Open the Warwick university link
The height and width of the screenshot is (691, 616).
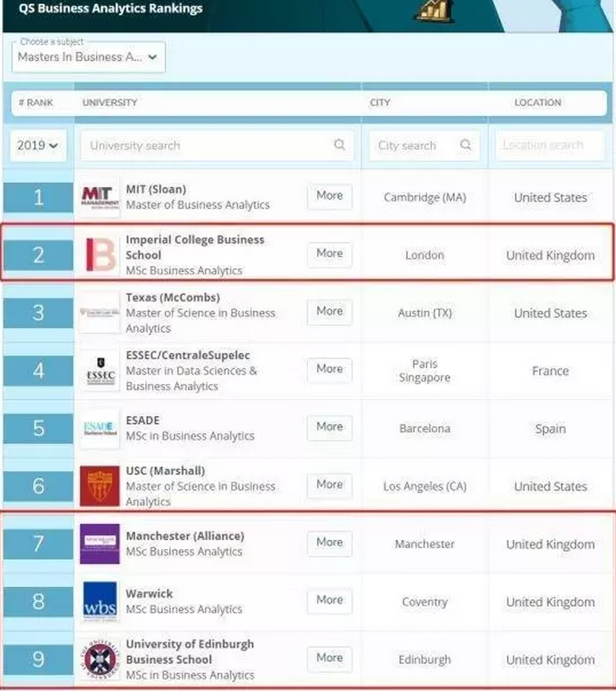(150, 593)
